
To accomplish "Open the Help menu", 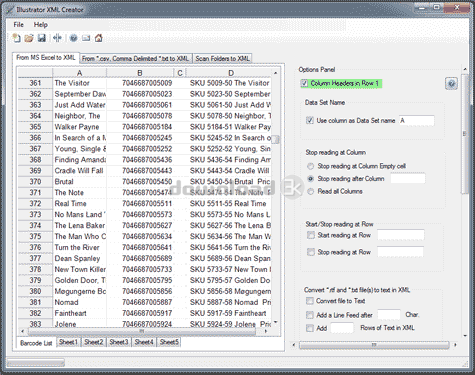I will [41, 25].
